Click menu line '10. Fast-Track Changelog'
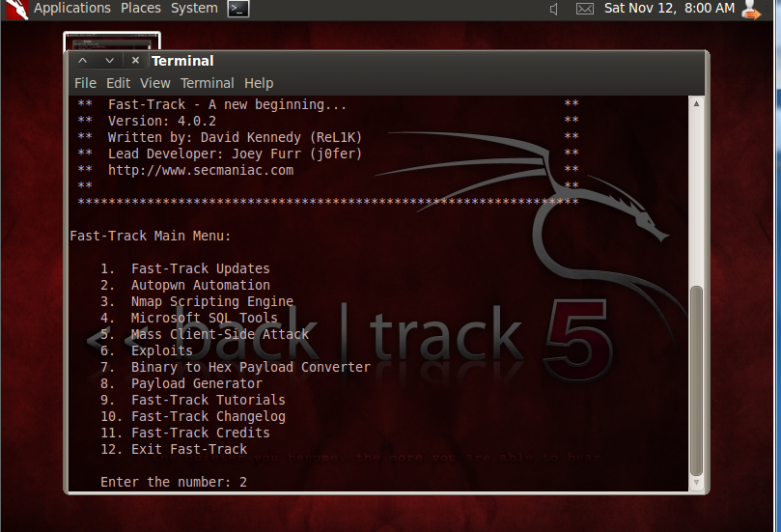This screenshot has height=532, width=781. [x=193, y=417]
